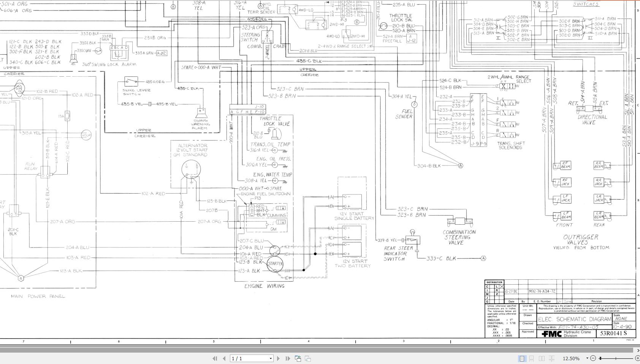Advance to the next page
Screen dimensions: 640x364
278,358
